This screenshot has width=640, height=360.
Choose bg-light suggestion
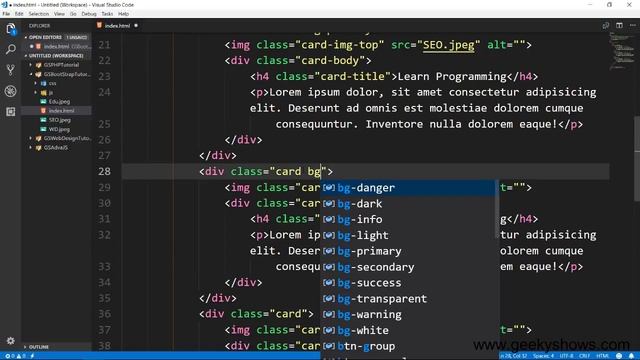pyautogui.click(x=408, y=236)
